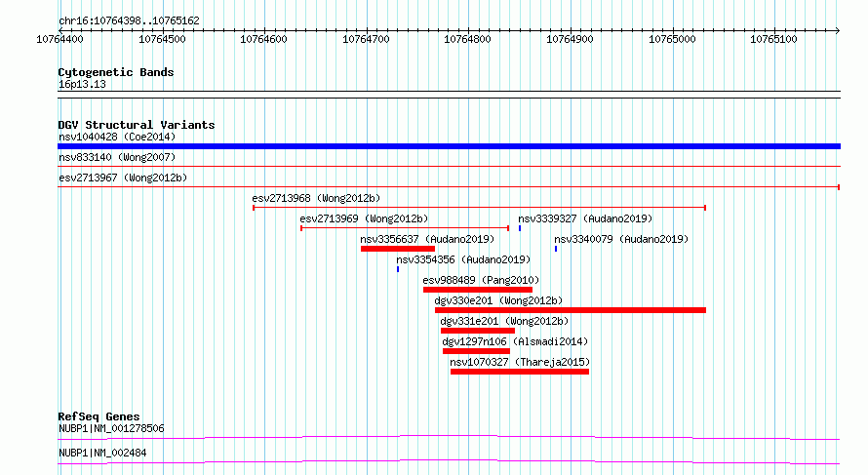Click the blue nsv3354356 marker
Viewport: 868px width, 475px height.
pyautogui.click(x=398, y=269)
